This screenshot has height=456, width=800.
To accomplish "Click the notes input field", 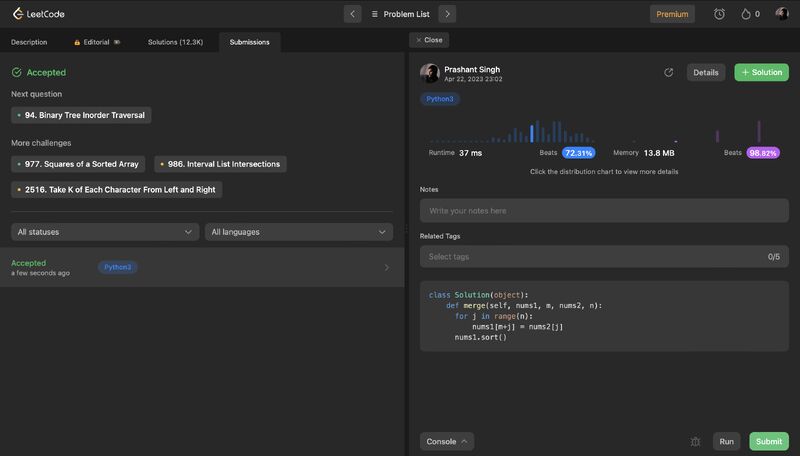I will [604, 211].
